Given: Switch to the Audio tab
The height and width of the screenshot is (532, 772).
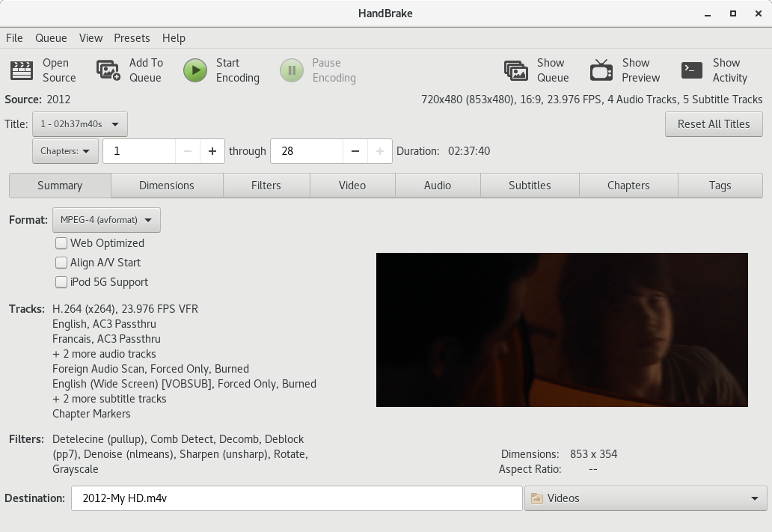Looking at the screenshot, I should coord(438,186).
